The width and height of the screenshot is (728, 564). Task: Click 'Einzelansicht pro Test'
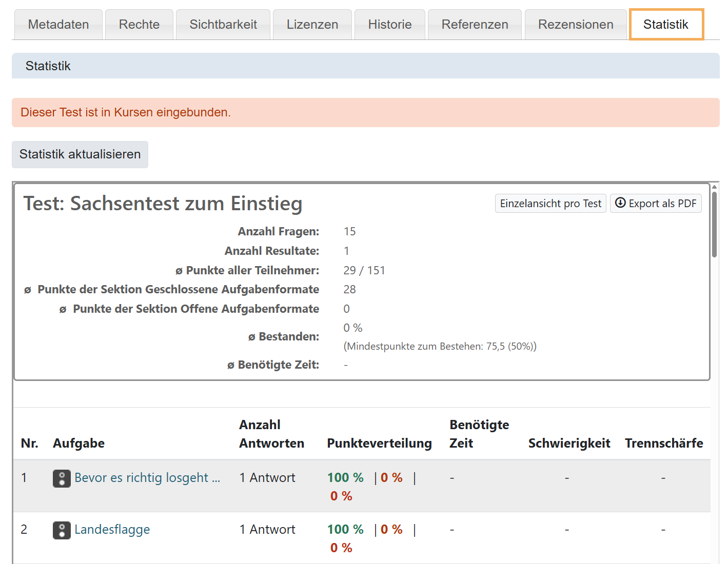coord(550,203)
